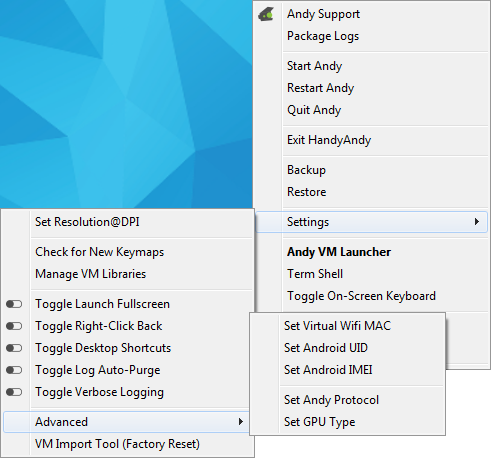Choose Restart Andy
This screenshot has height=458, width=491.
pos(320,88)
